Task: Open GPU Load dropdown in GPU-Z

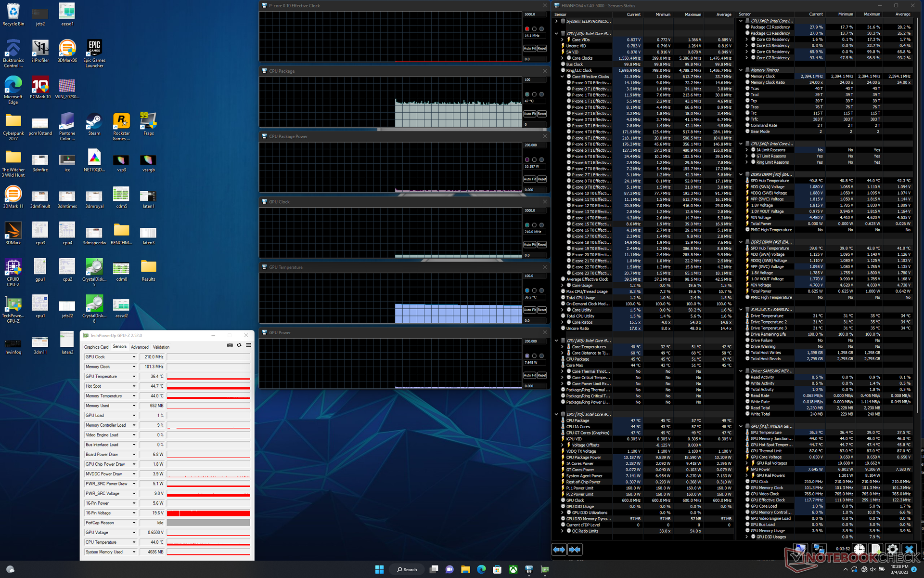Action: pos(134,415)
